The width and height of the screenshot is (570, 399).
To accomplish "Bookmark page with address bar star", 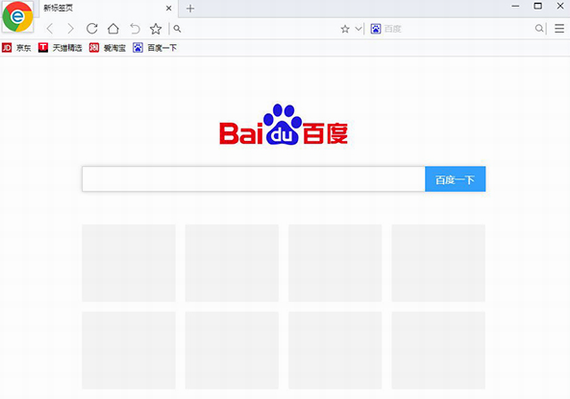I will 345,29.
